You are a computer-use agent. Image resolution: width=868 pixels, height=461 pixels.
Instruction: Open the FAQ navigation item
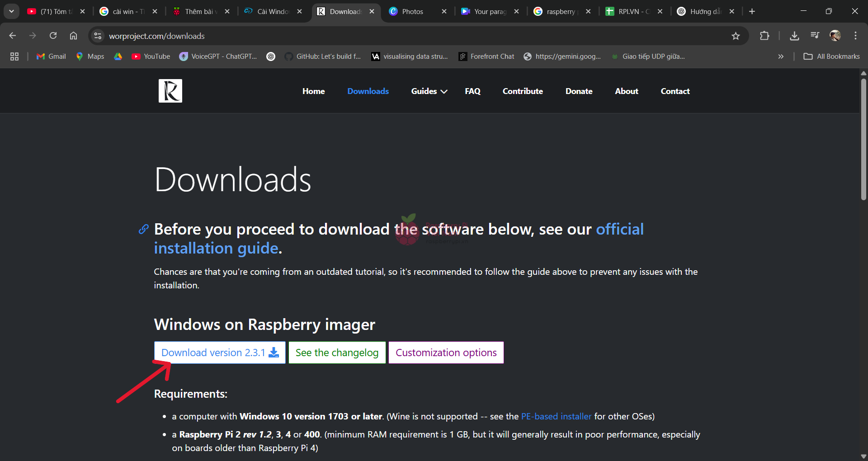[x=472, y=91]
